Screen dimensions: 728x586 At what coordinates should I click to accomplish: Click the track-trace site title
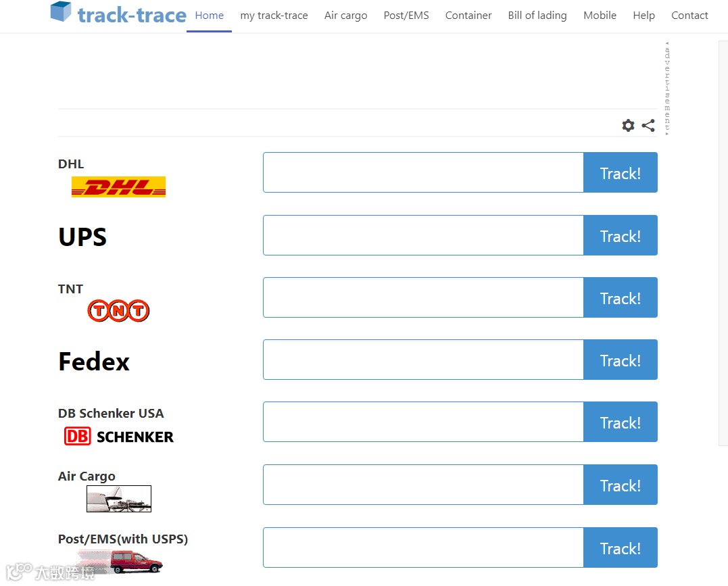click(x=132, y=15)
